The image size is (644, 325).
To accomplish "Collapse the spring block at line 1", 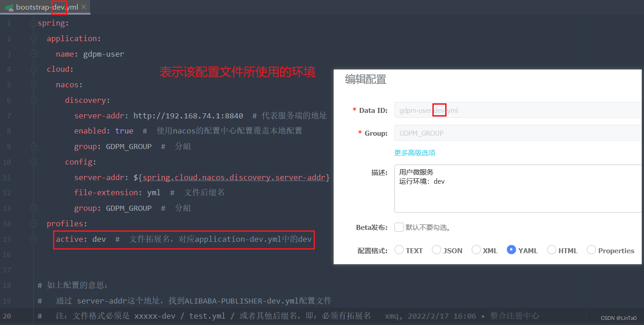I will [33, 23].
